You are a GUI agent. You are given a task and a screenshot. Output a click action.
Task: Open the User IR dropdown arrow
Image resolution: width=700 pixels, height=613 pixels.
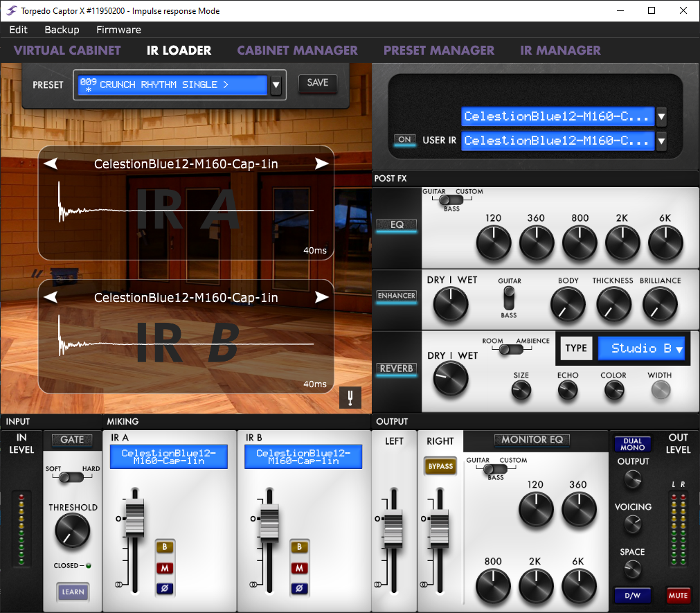pos(662,141)
